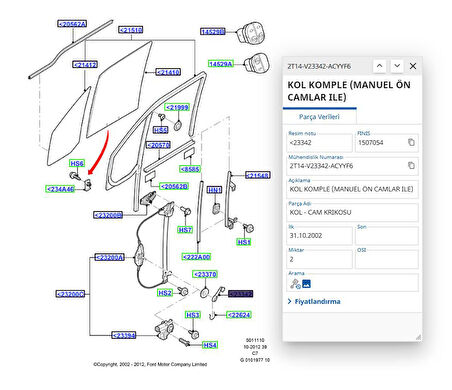The image size is (452, 390).
Task: Close the part details panel
Action: point(413,66)
